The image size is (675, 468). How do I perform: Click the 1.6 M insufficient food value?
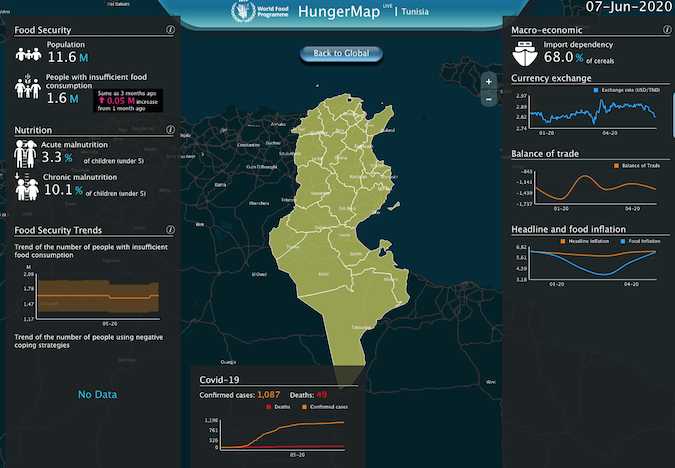[x=62, y=98]
